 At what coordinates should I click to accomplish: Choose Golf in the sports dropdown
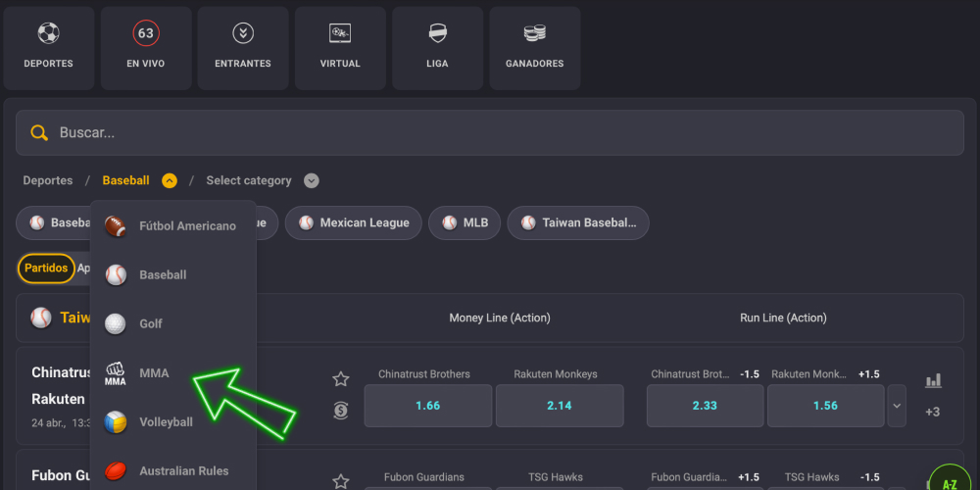tap(150, 323)
